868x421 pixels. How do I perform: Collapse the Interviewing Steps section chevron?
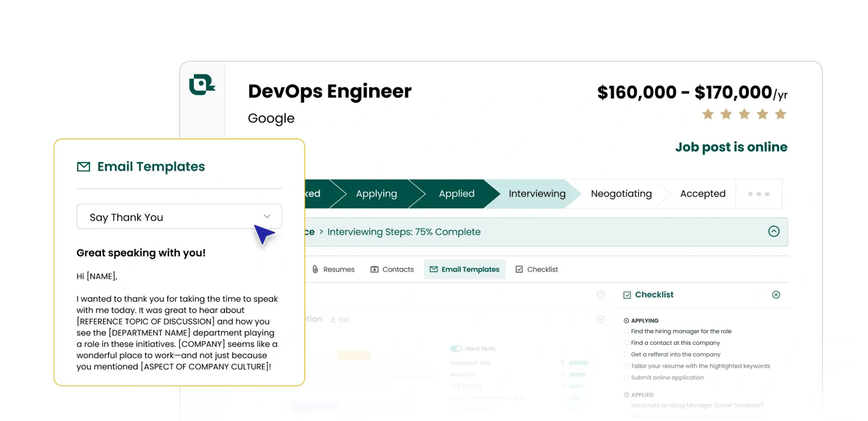point(773,232)
